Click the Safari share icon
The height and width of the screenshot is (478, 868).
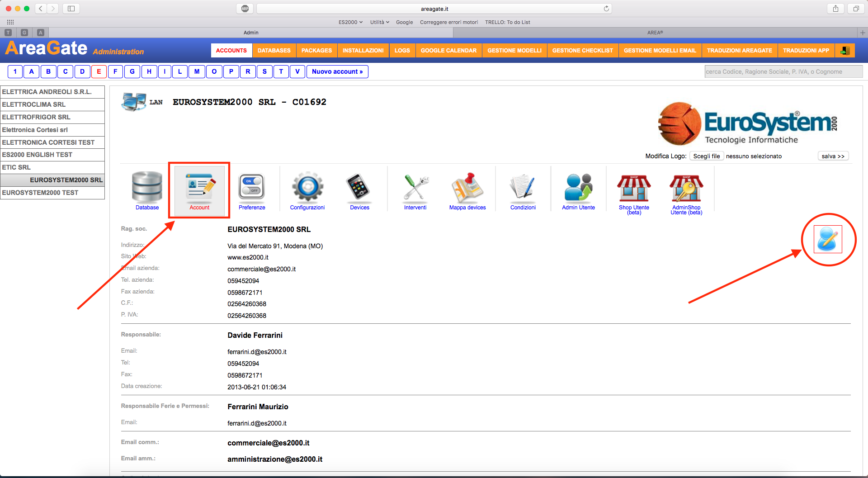tap(835, 9)
